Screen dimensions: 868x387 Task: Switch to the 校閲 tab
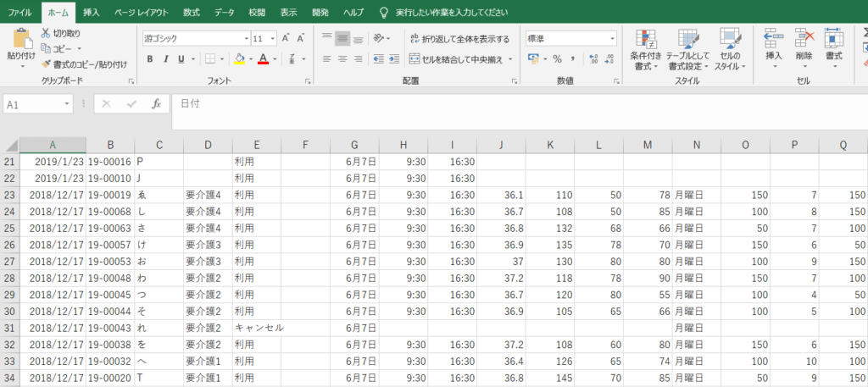pos(257,12)
